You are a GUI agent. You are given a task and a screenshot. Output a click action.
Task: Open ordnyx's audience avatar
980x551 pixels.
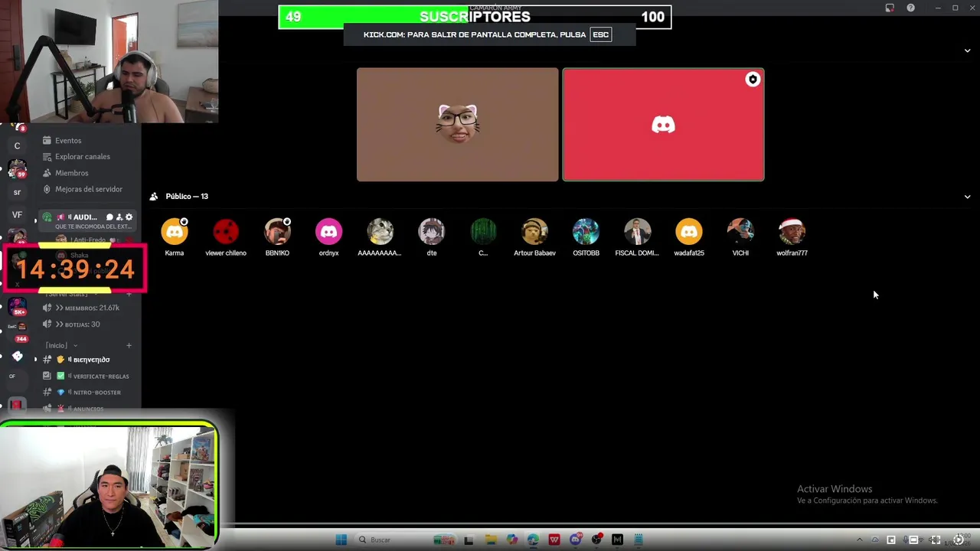click(328, 231)
